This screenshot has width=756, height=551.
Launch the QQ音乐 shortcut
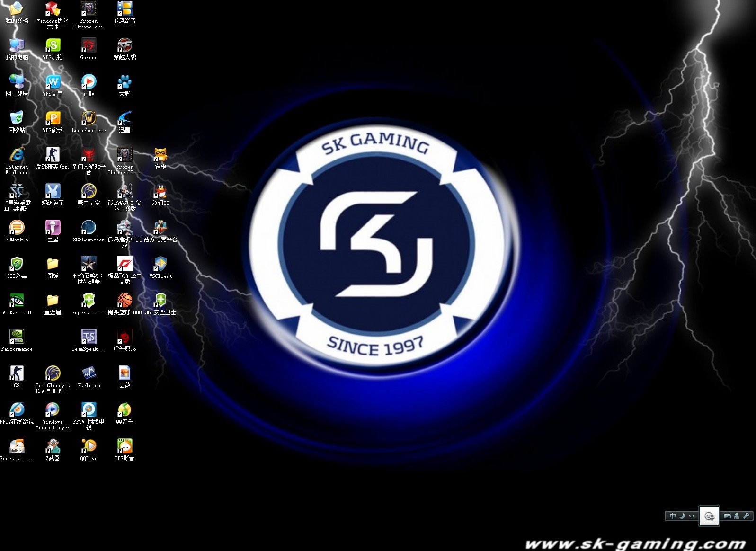[x=125, y=410]
